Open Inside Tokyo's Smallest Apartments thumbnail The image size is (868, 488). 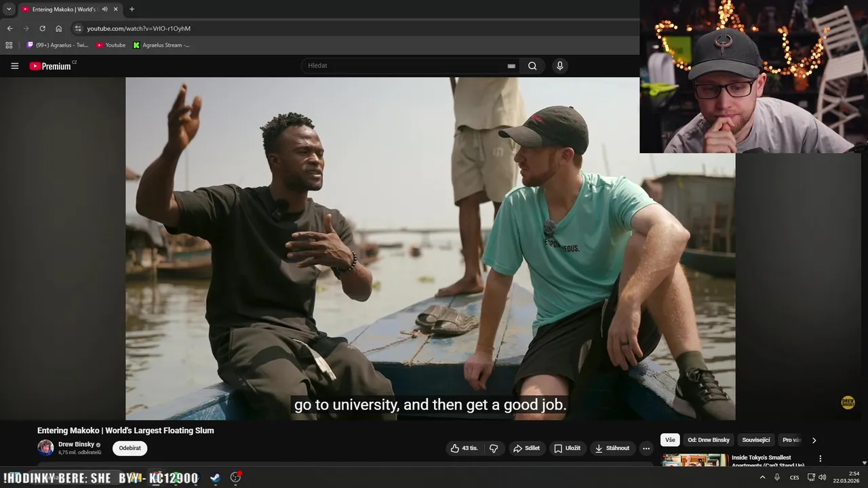[695, 461]
